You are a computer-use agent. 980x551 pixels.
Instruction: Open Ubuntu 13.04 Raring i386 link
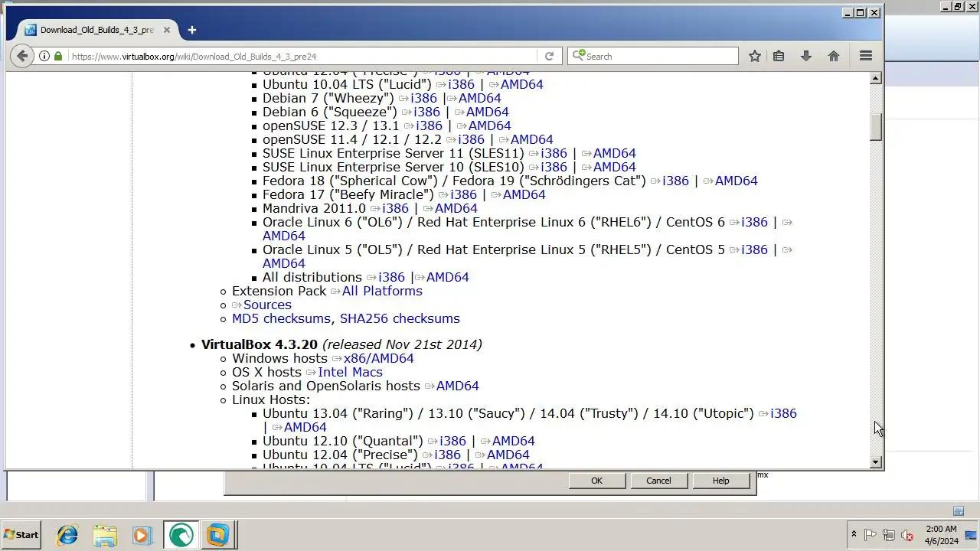pyautogui.click(x=783, y=413)
